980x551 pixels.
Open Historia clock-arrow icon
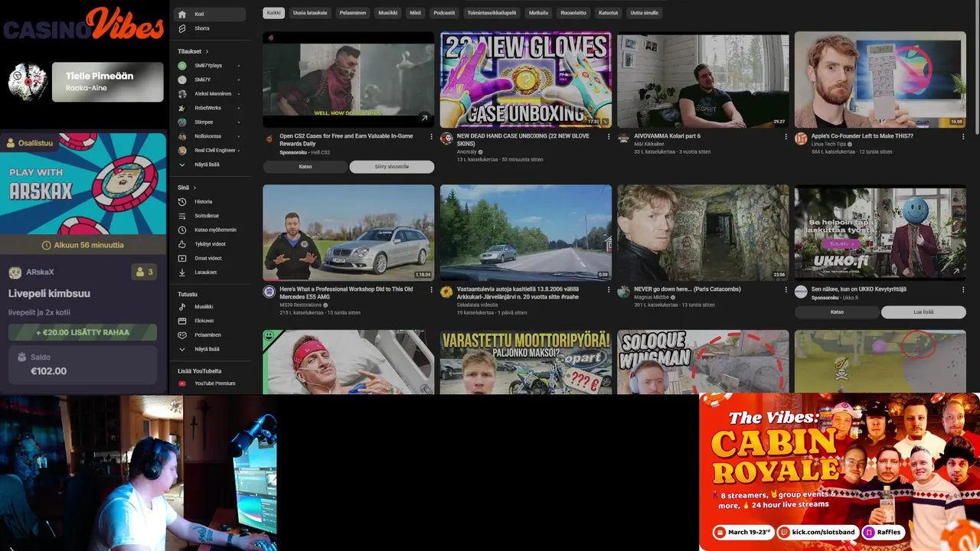pos(182,201)
